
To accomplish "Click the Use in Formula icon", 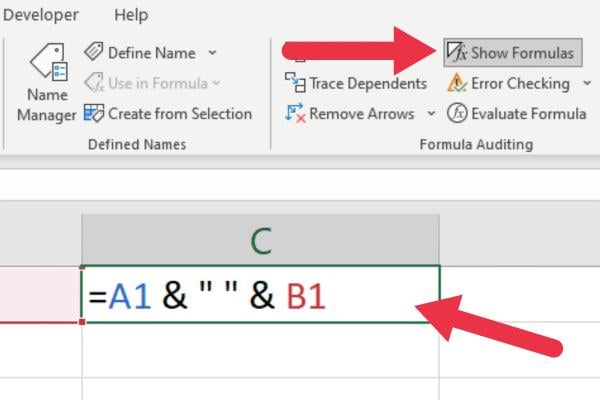I will coord(94,83).
